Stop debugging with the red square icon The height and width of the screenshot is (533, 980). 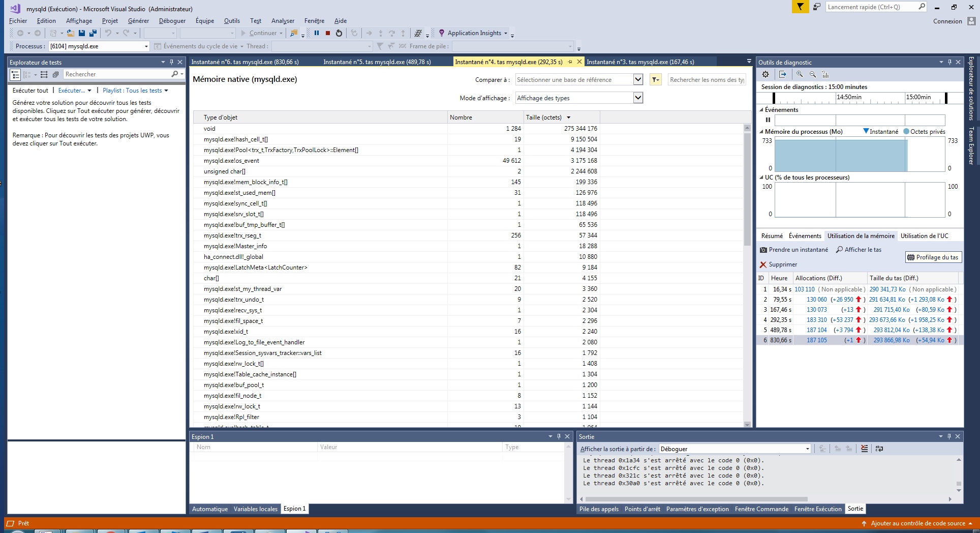pos(328,33)
